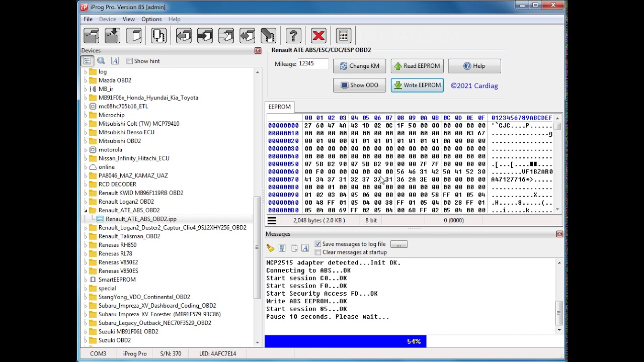Click the Read EEPROM button

point(417,66)
